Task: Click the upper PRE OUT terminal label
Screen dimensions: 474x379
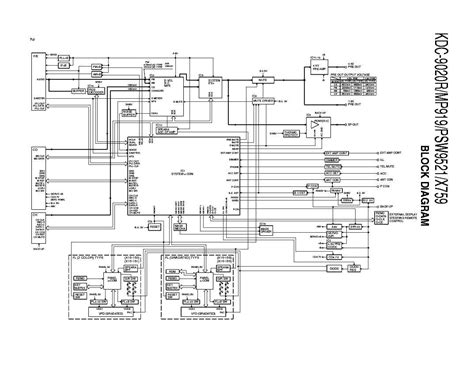Action: click(x=354, y=66)
